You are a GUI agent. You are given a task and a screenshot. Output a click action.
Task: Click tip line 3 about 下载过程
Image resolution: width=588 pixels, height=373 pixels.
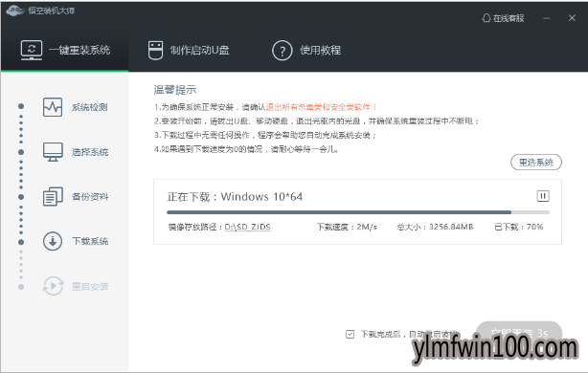click(265, 135)
